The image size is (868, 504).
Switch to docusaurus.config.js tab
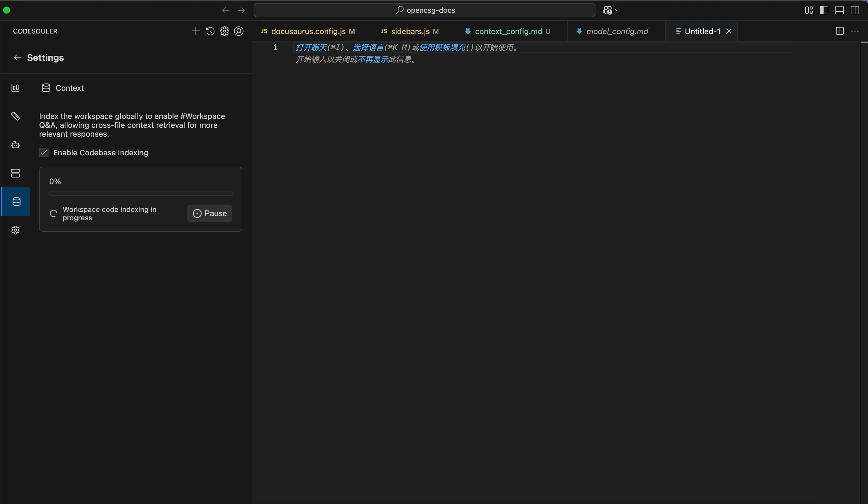pos(308,31)
